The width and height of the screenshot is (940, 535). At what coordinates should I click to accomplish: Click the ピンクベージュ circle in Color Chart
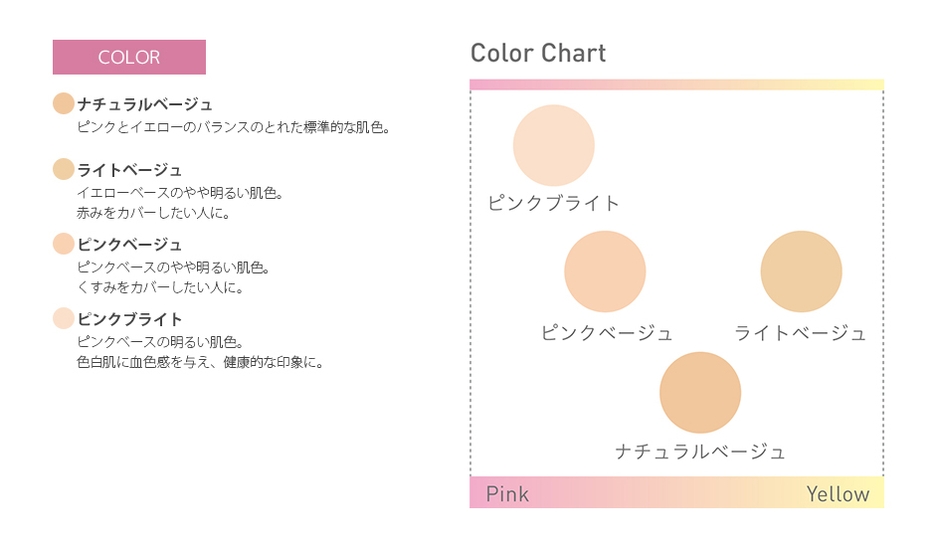[605, 271]
